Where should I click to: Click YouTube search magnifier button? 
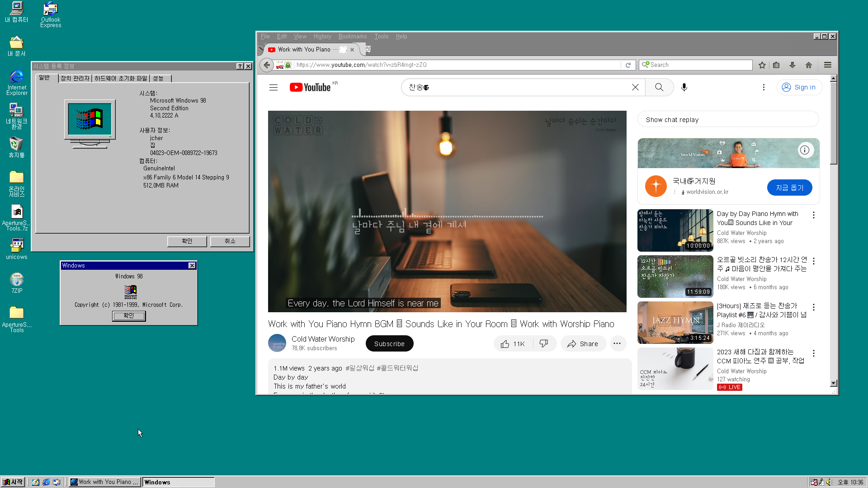tap(659, 87)
